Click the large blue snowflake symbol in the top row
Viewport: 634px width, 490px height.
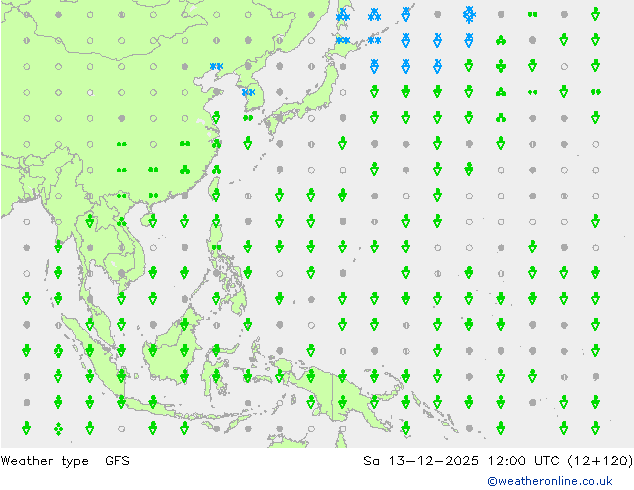point(469,15)
